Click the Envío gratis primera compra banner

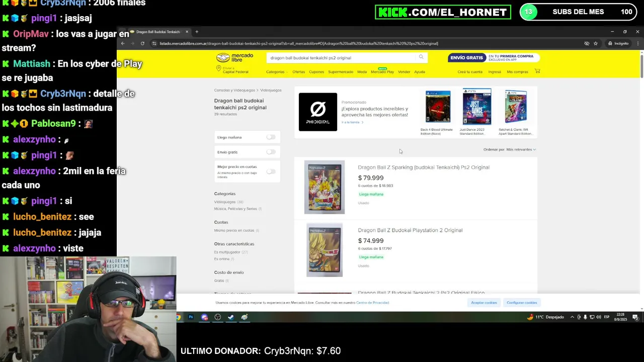coord(494,57)
